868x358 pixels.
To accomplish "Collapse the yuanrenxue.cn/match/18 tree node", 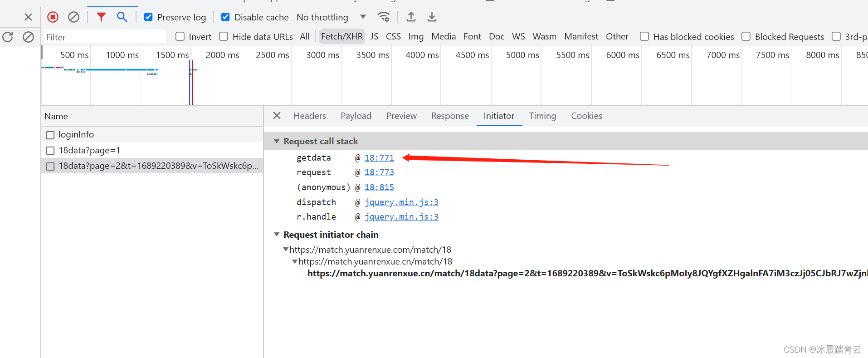I will [295, 261].
